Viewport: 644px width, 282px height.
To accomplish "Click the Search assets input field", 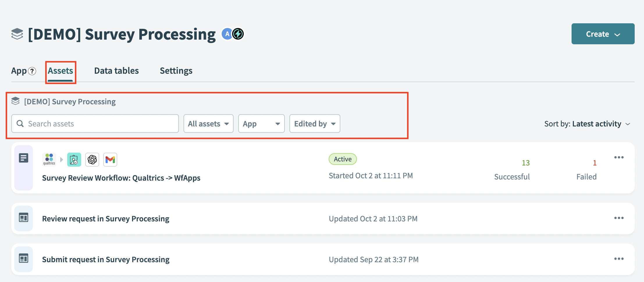I will (95, 124).
